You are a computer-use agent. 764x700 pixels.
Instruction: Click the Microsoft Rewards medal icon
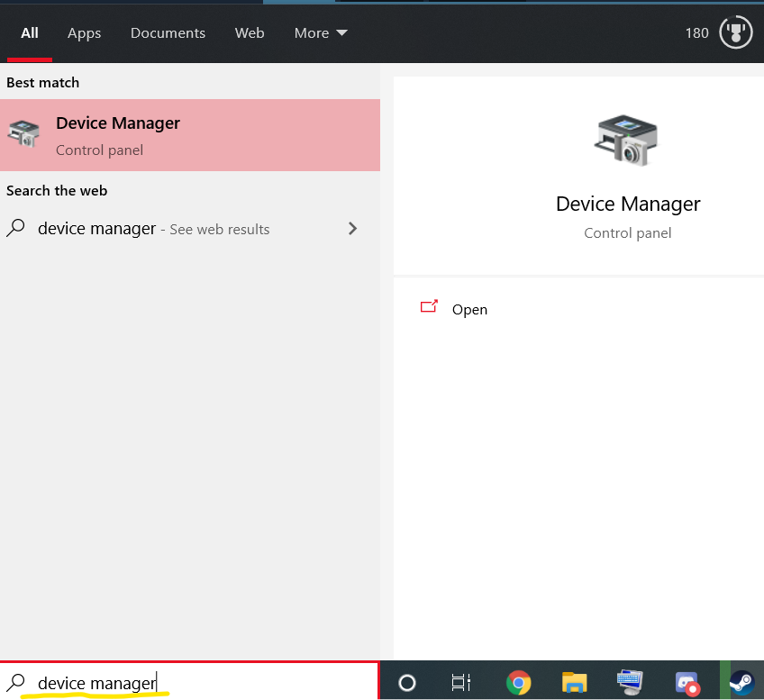click(736, 33)
